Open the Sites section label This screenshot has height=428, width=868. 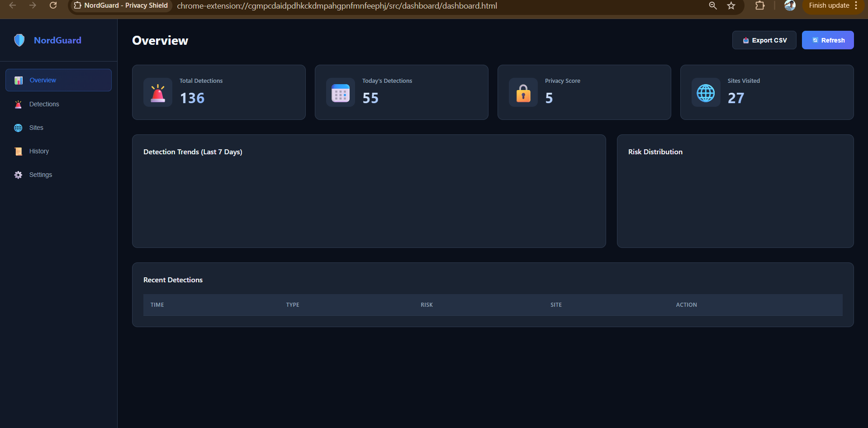click(x=36, y=128)
